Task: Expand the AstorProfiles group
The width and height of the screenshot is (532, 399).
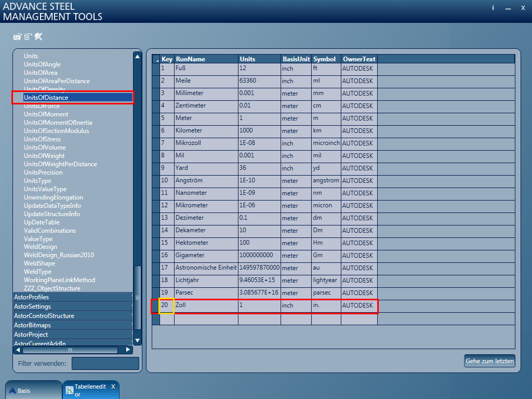Action: 73,297
